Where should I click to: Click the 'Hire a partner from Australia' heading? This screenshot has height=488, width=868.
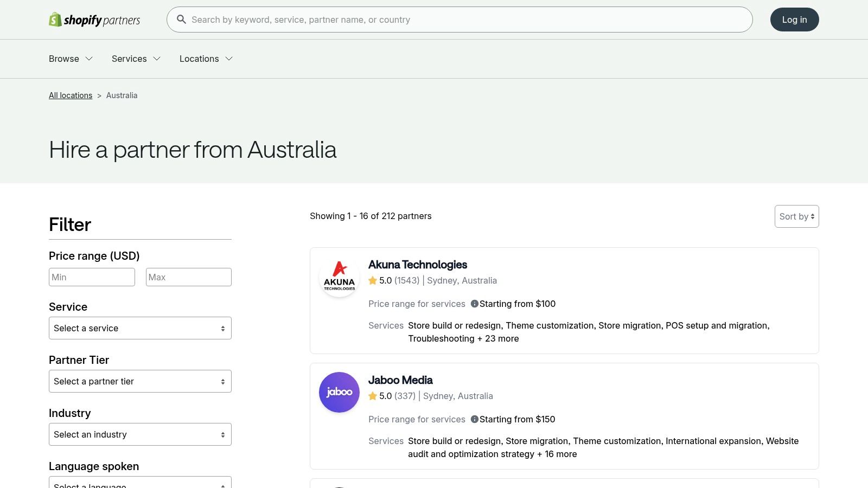(x=193, y=150)
